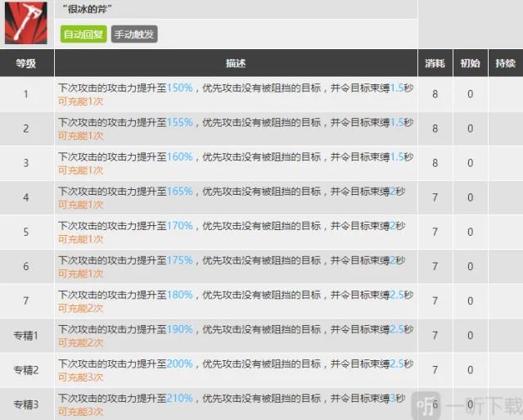The image size is (523, 420).
Task: Click the skill name "很冰的斧"
Action: click(x=88, y=9)
